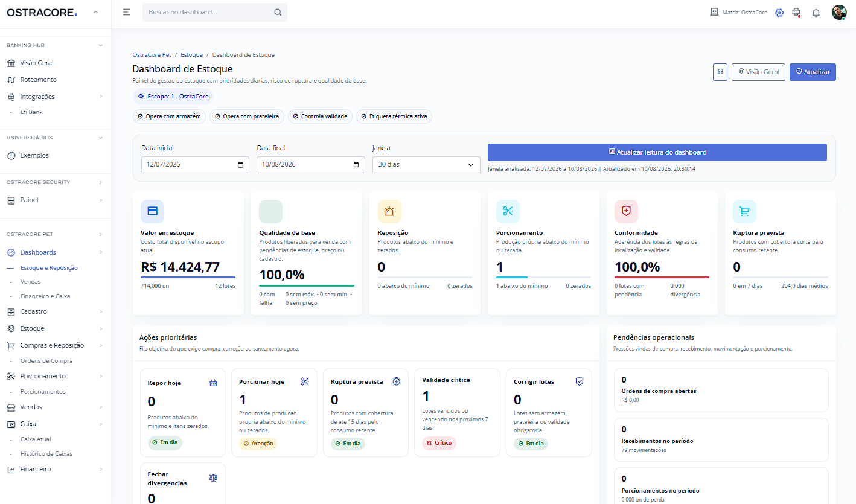
Task: Click the printer icon in header
Action: click(x=796, y=12)
